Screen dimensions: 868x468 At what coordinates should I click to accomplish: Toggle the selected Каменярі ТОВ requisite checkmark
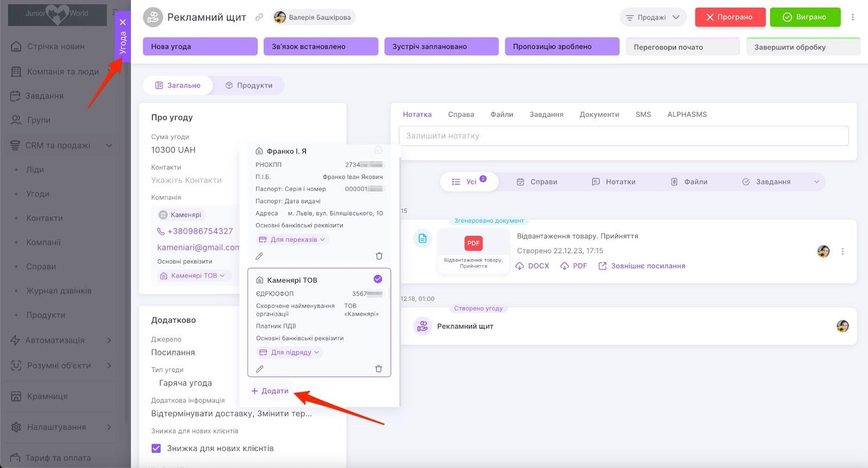[x=378, y=279]
